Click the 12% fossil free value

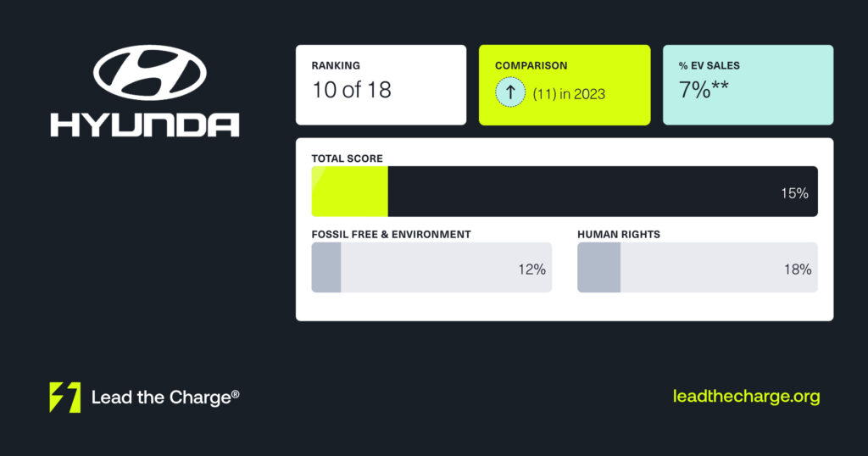[532, 270]
